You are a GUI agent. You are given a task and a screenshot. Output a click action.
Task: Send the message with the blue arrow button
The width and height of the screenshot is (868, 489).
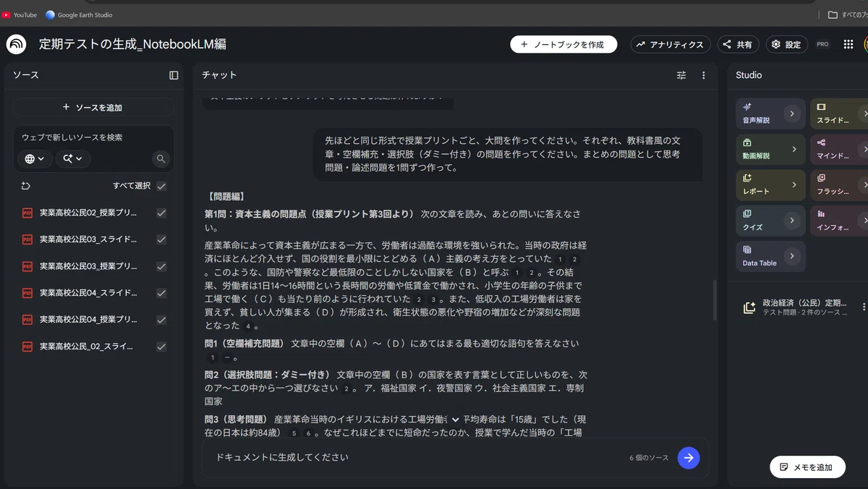tap(689, 458)
